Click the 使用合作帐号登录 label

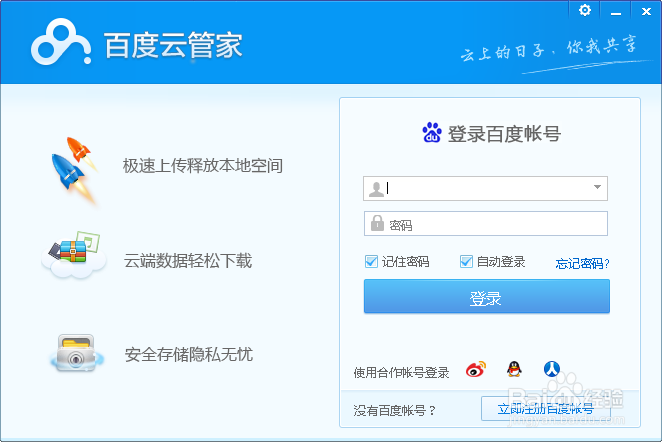401,372
